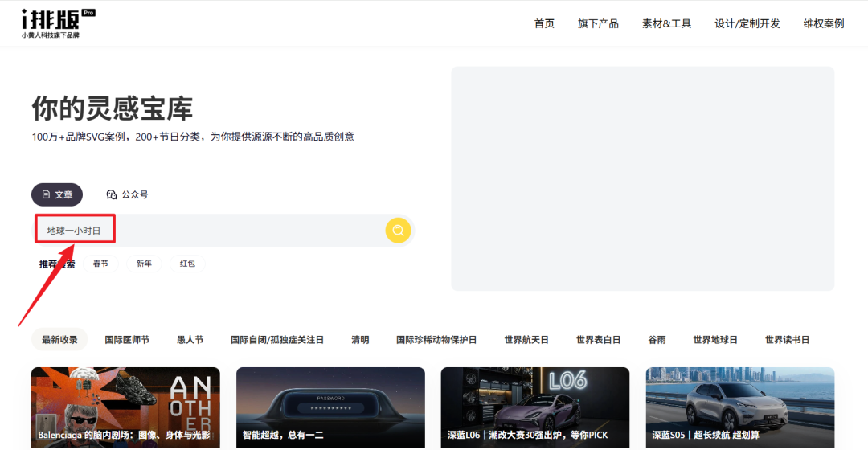This screenshot has width=868, height=450.
Task: Open the 深蓝L06 潮改大赛 article card
Action: pos(534,408)
